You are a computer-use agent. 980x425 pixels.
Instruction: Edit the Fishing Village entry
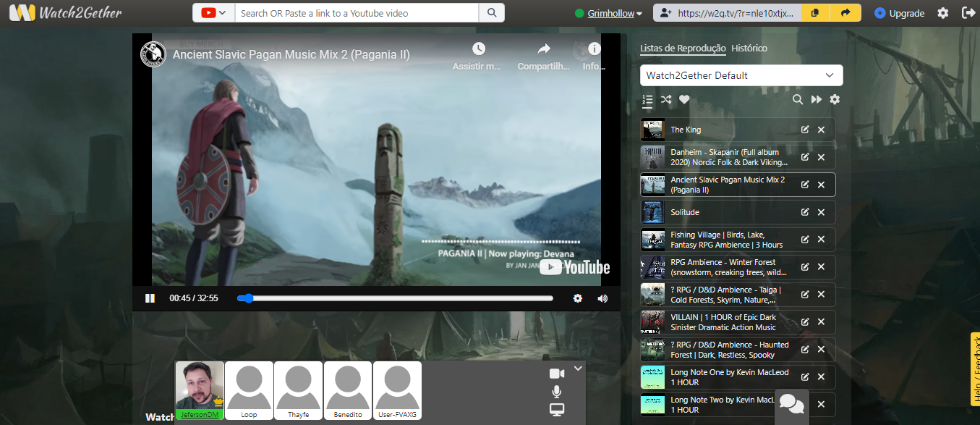pos(805,240)
